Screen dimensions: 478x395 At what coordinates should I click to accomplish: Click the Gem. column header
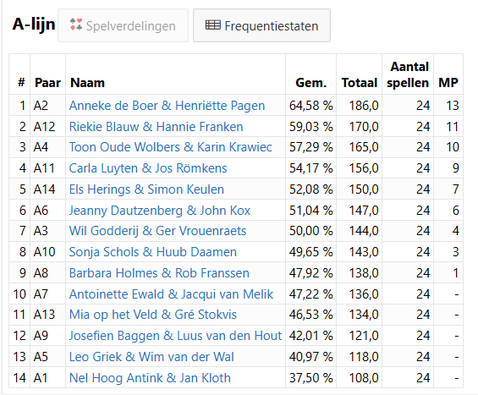[311, 83]
